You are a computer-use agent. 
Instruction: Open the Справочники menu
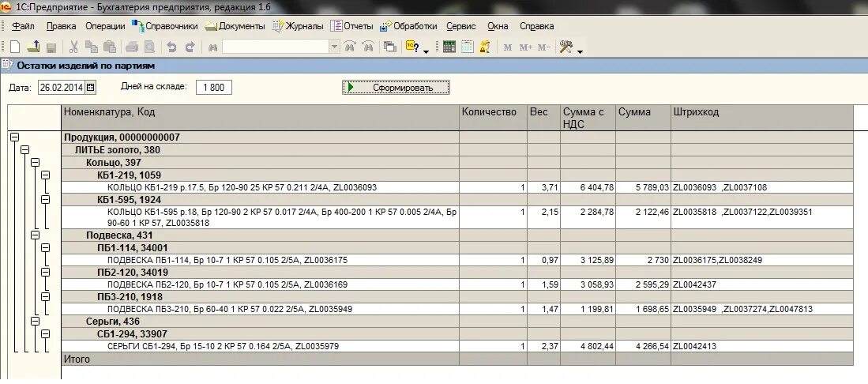click(x=164, y=26)
